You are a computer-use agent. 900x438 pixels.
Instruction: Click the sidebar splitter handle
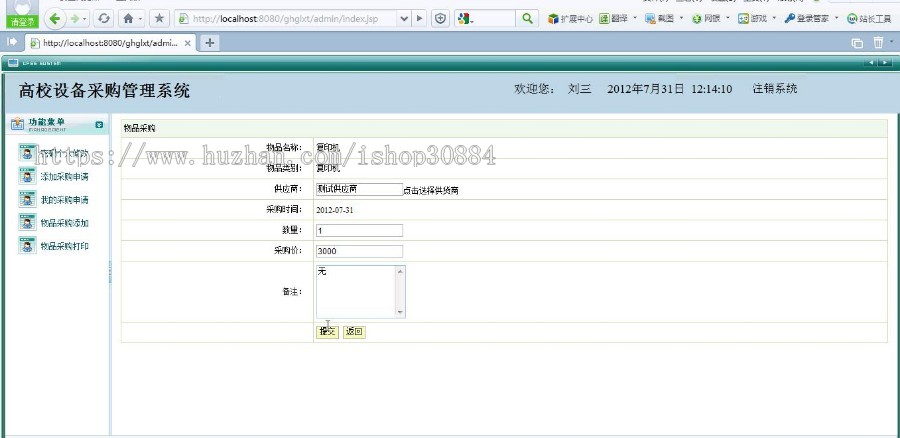tap(110, 272)
